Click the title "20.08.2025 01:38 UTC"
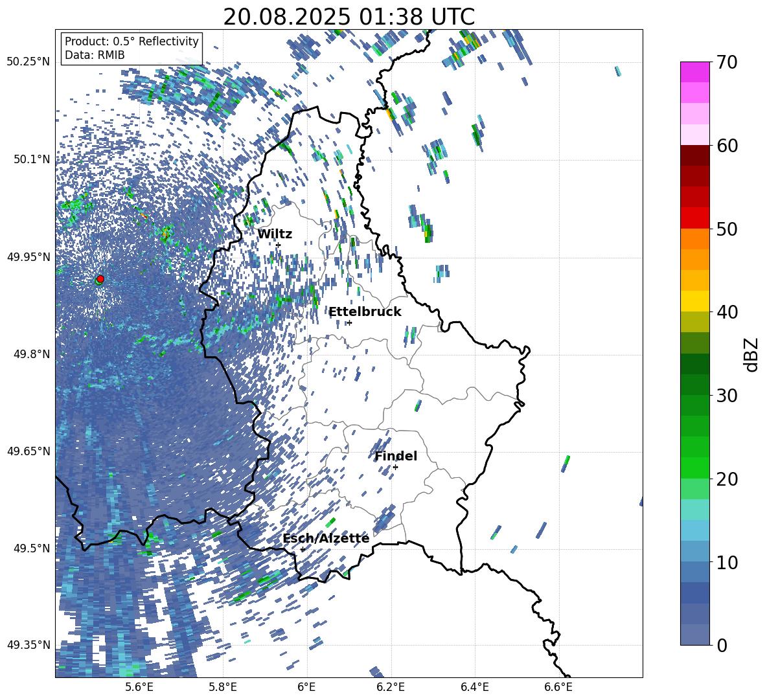Image resolution: width=767 pixels, height=700 pixels. coord(349,17)
